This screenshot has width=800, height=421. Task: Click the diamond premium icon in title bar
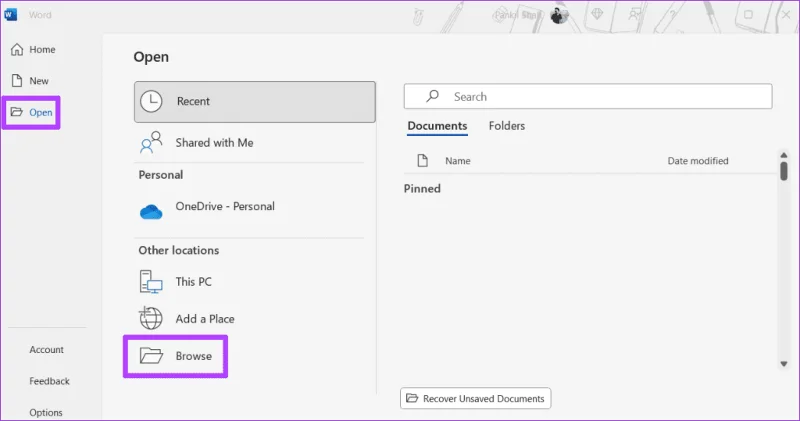pyautogui.click(x=597, y=14)
